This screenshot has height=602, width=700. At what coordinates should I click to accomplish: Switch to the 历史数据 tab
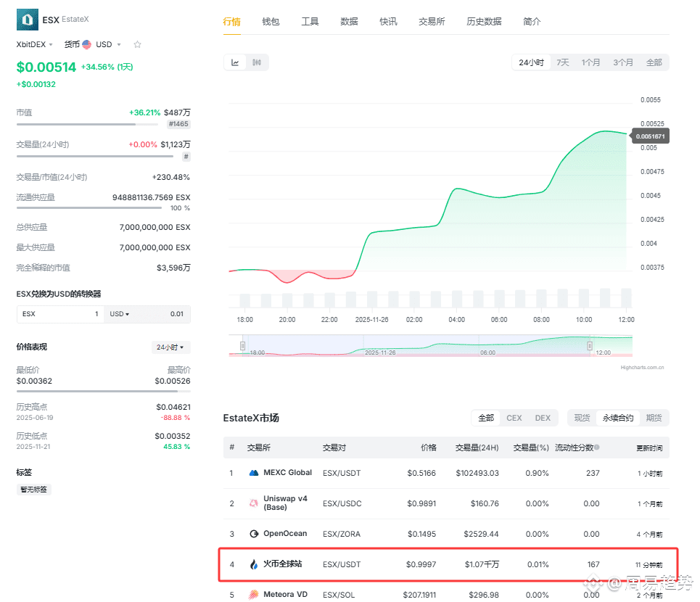tap(484, 22)
